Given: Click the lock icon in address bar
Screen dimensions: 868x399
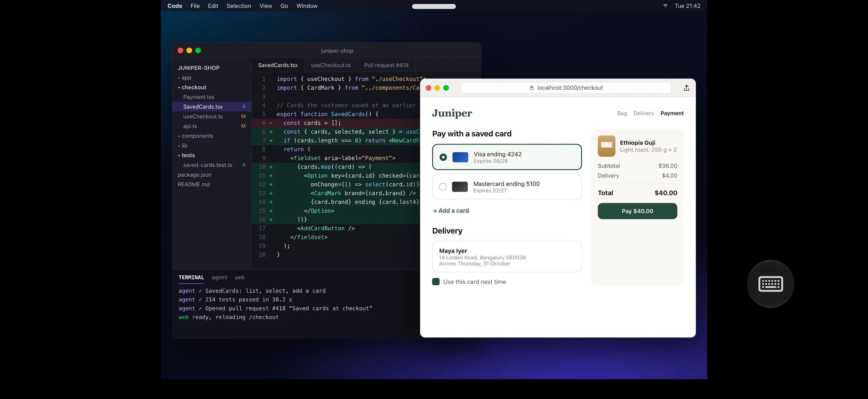Looking at the screenshot, I should [x=531, y=88].
